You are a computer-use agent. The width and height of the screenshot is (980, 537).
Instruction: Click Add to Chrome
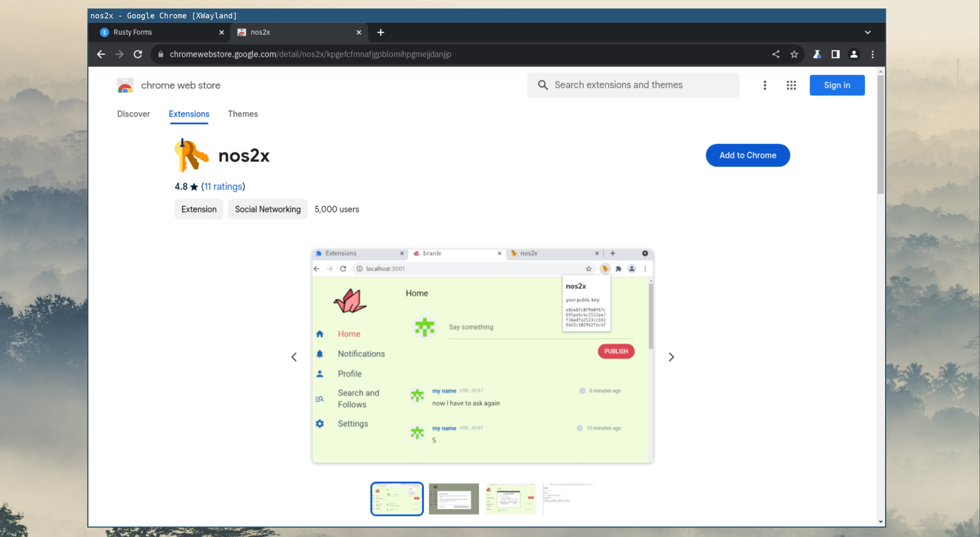748,155
